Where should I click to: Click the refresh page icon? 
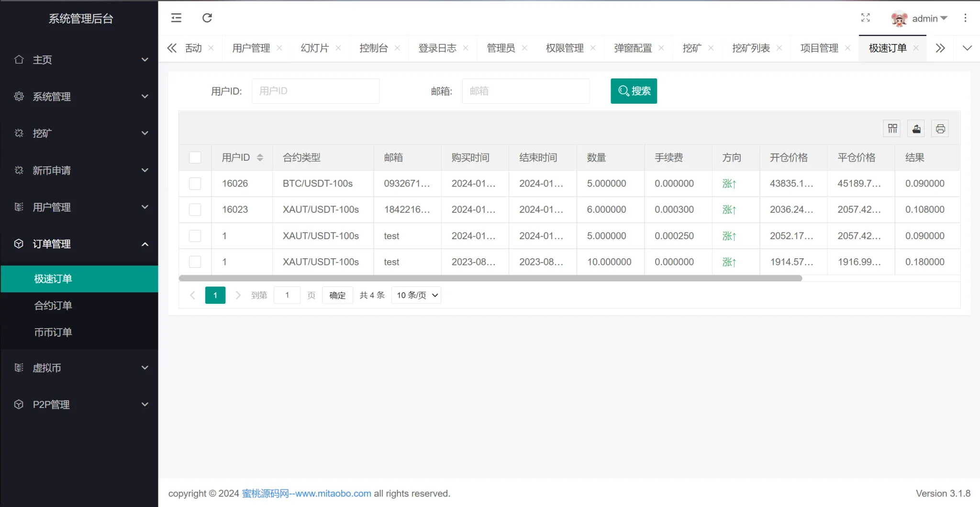coord(207,18)
